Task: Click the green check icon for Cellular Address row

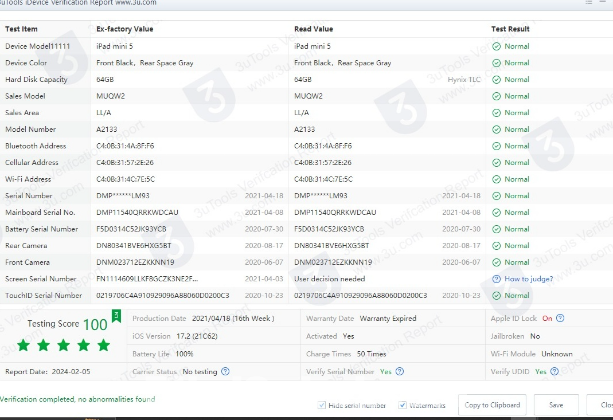Action: tap(496, 163)
